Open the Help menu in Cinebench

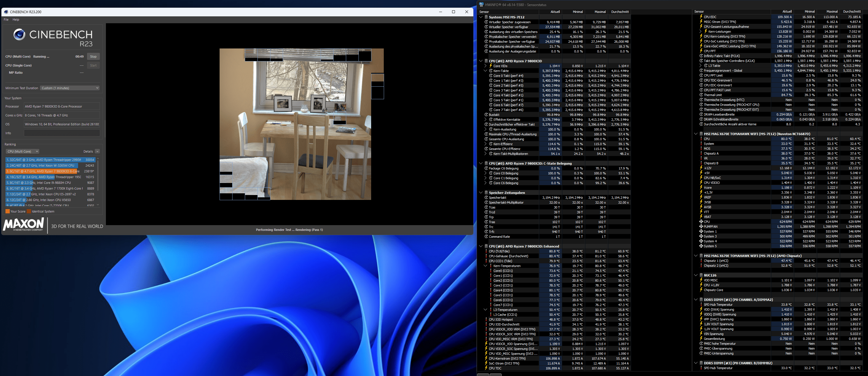[x=16, y=20]
